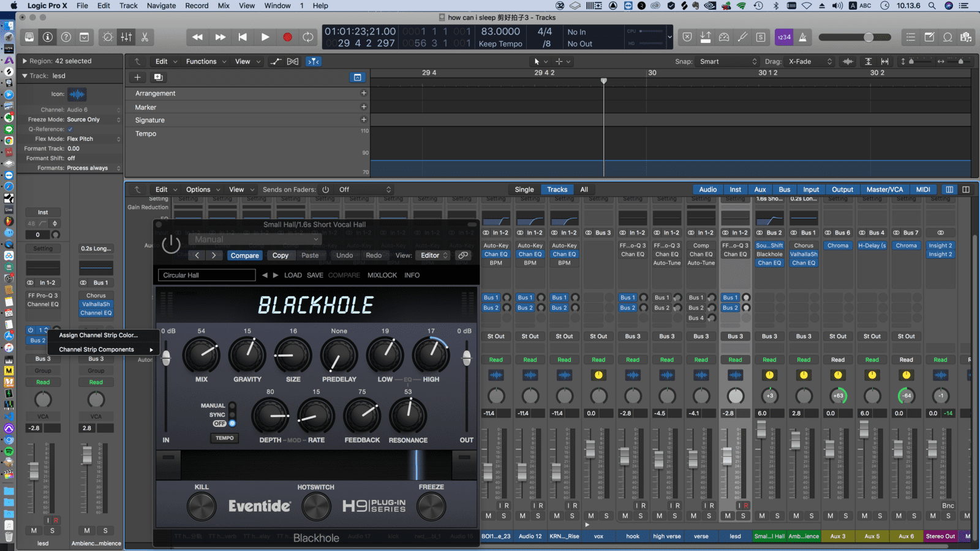The image size is (980, 551).
Task: Open the Mix menu in menu bar
Action: coord(224,6)
